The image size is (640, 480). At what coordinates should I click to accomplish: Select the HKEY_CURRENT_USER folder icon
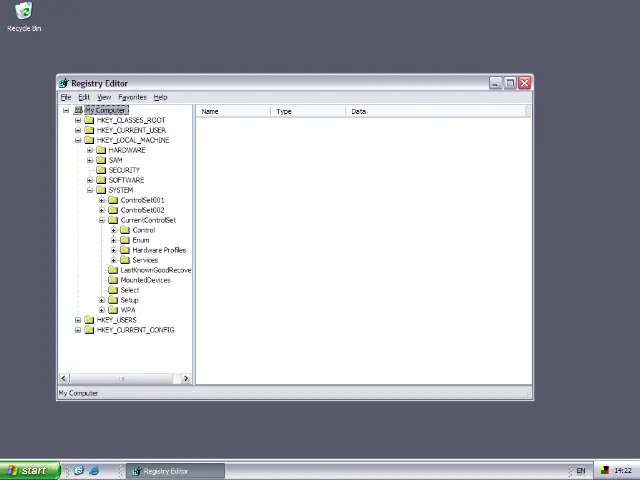tap(89, 130)
